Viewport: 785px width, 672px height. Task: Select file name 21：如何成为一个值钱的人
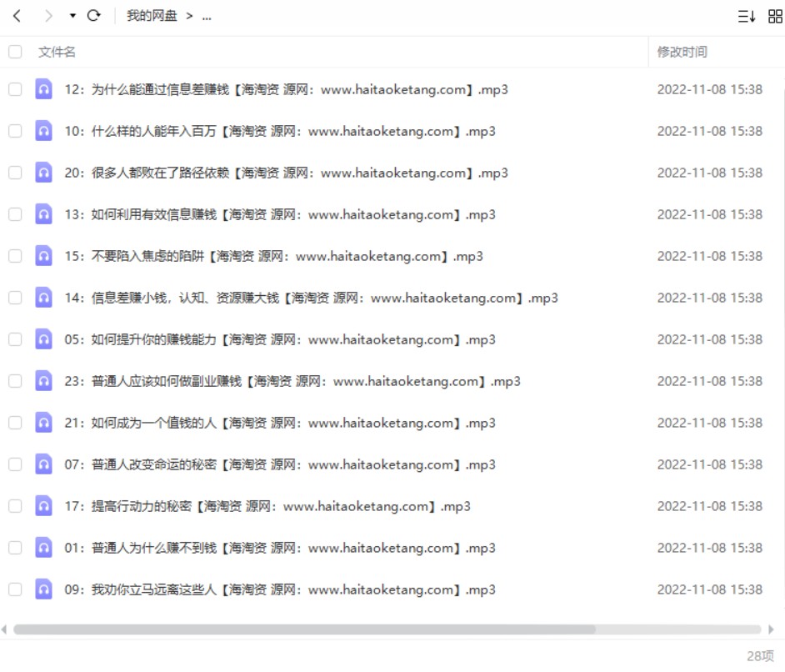[280, 424]
